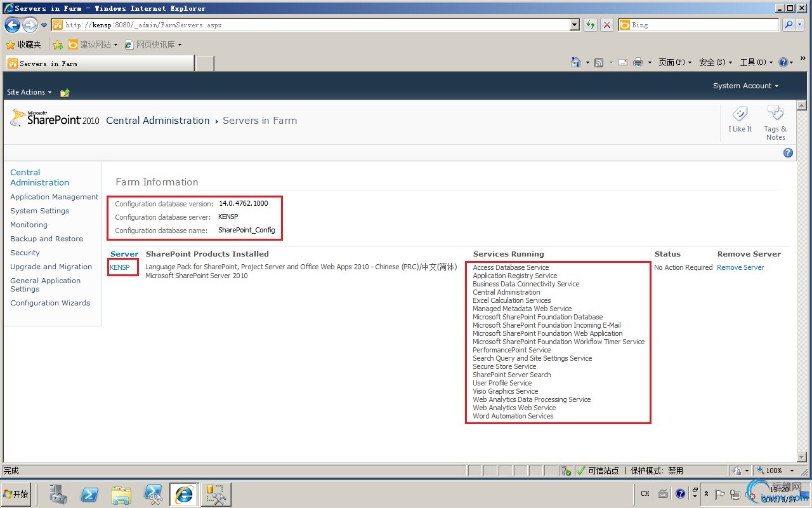Click Central Administration breadcrumb title
The width and height of the screenshot is (812, 508).
[157, 121]
